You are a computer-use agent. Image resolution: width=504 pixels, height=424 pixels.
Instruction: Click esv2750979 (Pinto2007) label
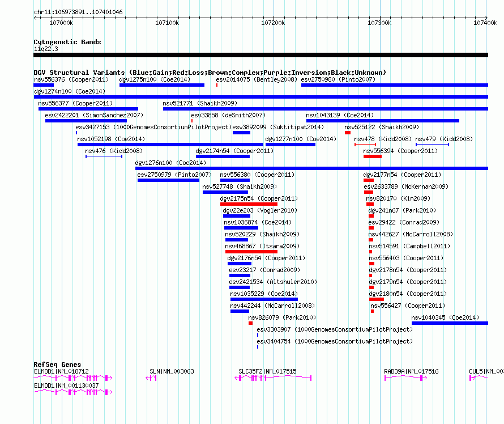click(x=174, y=175)
